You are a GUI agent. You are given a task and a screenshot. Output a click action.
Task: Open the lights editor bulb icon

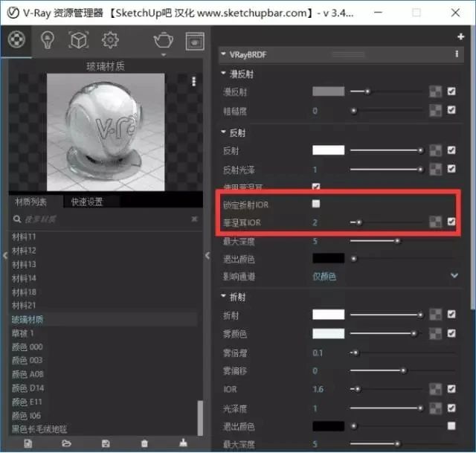pos(48,39)
